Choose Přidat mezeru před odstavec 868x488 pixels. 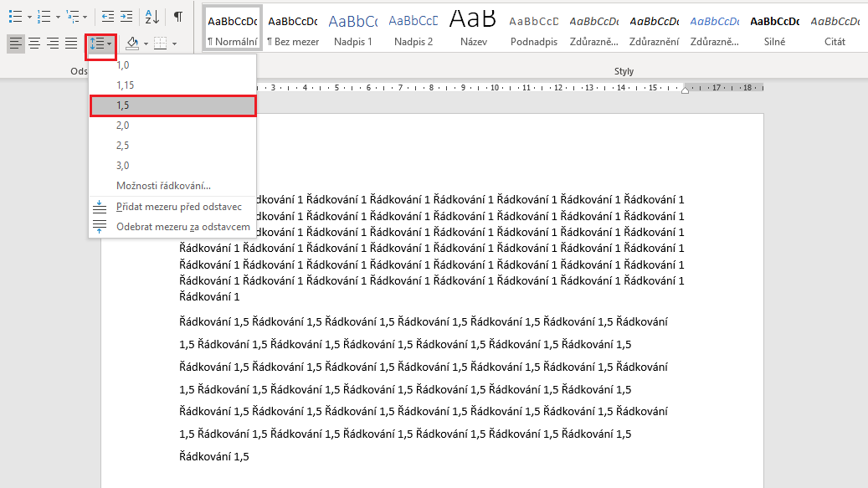click(172, 207)
